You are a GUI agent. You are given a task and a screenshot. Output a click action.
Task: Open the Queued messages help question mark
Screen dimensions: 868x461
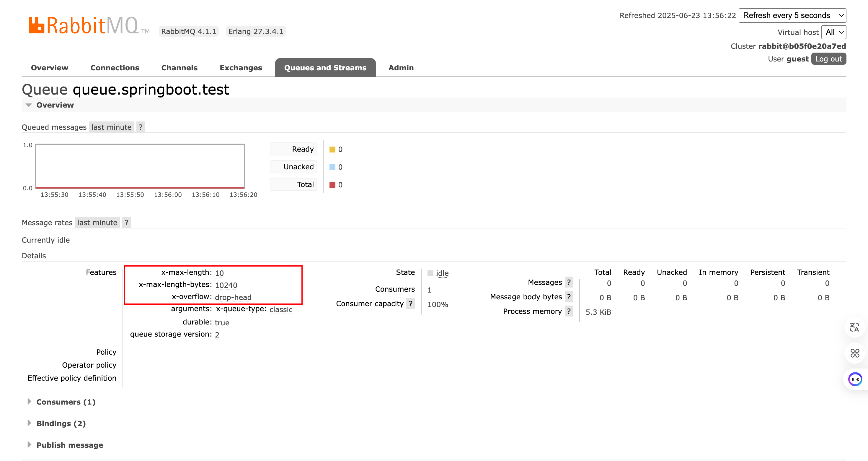point(141,127)
